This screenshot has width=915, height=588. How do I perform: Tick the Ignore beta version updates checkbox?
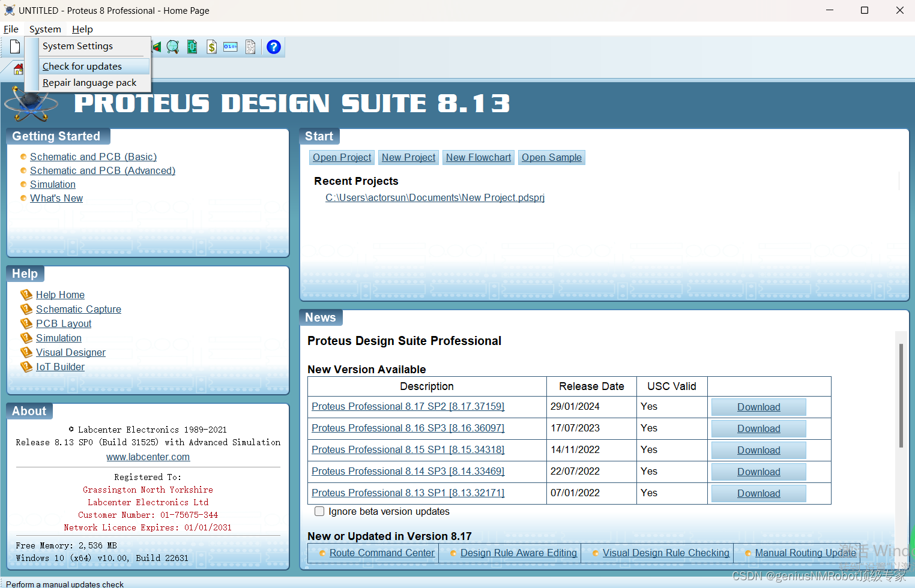tap(319, 511)
